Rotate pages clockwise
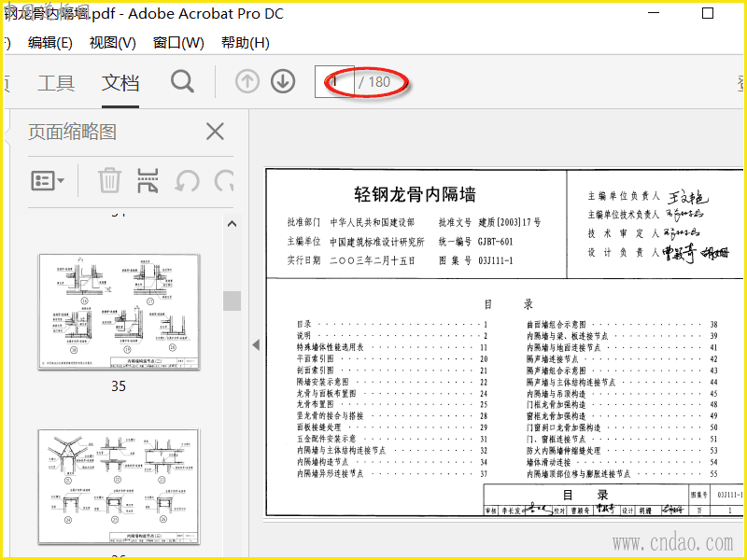Screen dimensions: 747x560 pyautogui.click(x=224, y=181)
